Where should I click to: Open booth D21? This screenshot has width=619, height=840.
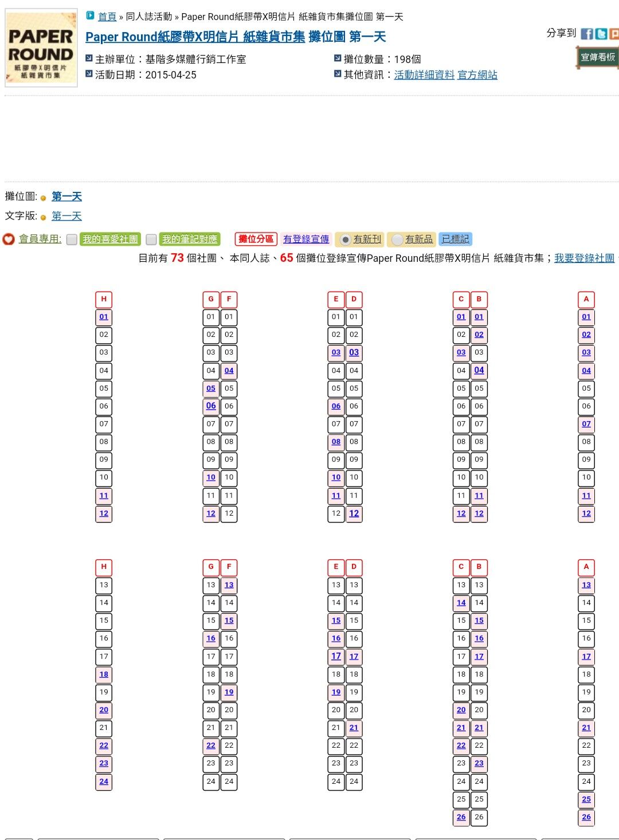coord(354,728)
